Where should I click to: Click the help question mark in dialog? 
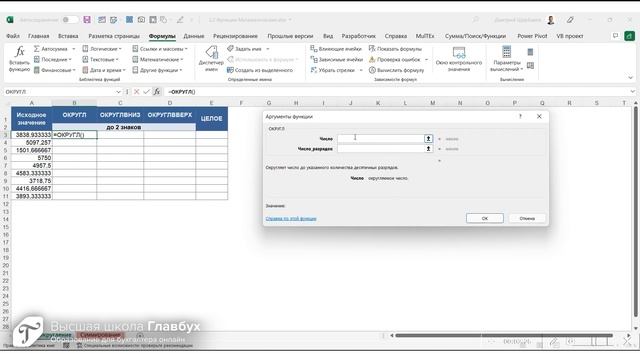(520, 116)
